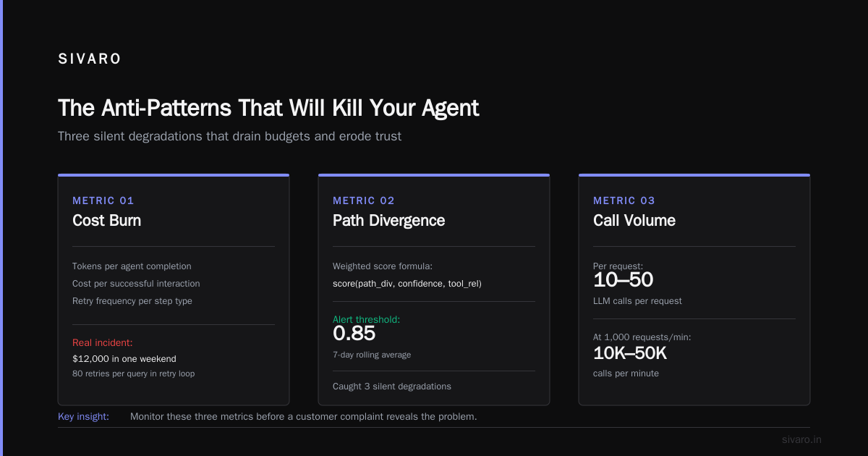Select the "10–50" value

coord(624,280)
